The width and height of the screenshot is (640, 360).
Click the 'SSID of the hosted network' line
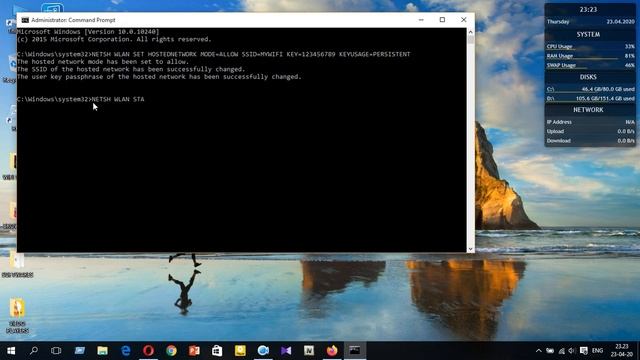pos(131,69)
